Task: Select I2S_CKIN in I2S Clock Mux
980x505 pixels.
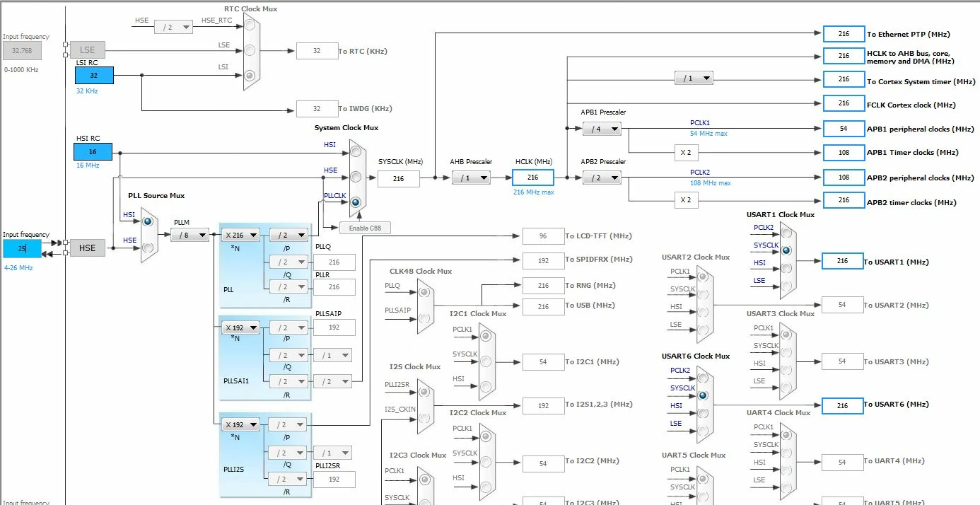Action: pyautogui.click(x=424, y=417)
